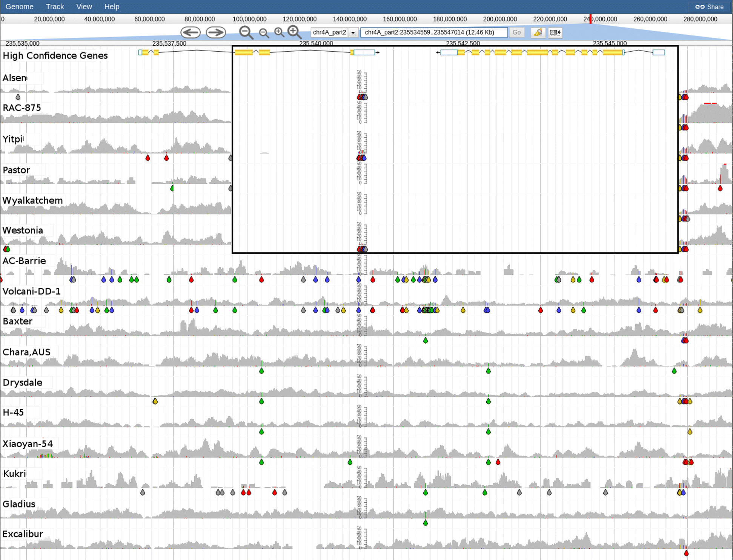Click the Westonia track label
Viewport: 733px width, 560px height.
tap(23, 230)
